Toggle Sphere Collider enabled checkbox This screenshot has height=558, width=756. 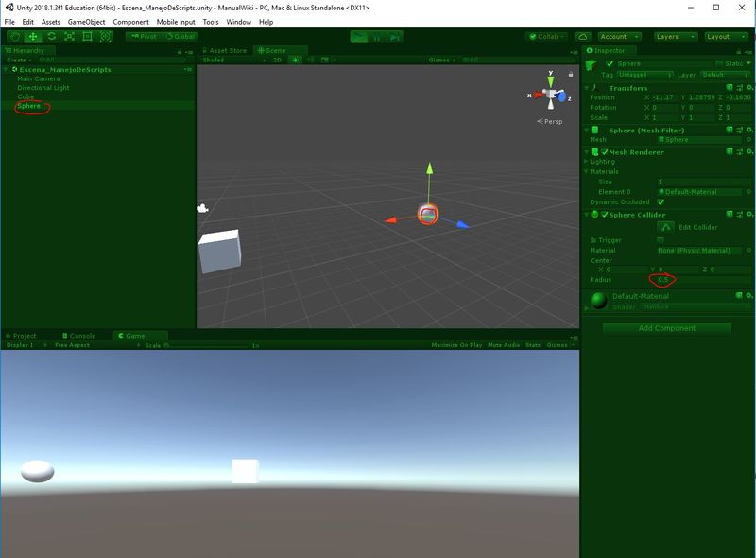604,215
